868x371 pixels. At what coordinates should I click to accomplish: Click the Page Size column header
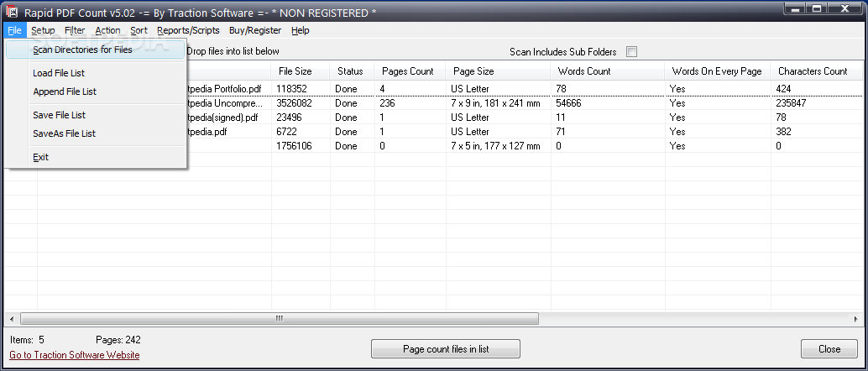coord(498,71)
